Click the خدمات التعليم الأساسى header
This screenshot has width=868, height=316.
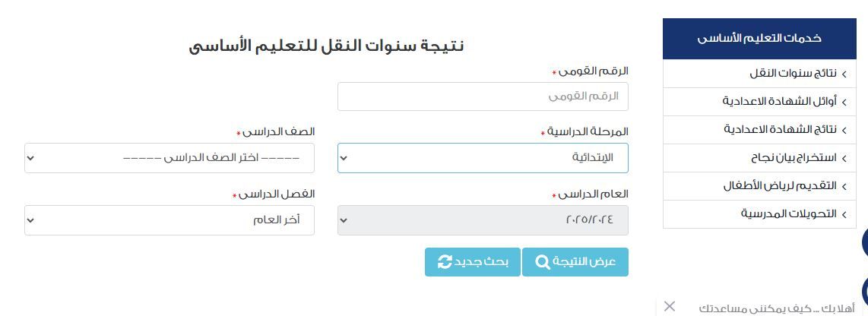click(x=759, y=39)
